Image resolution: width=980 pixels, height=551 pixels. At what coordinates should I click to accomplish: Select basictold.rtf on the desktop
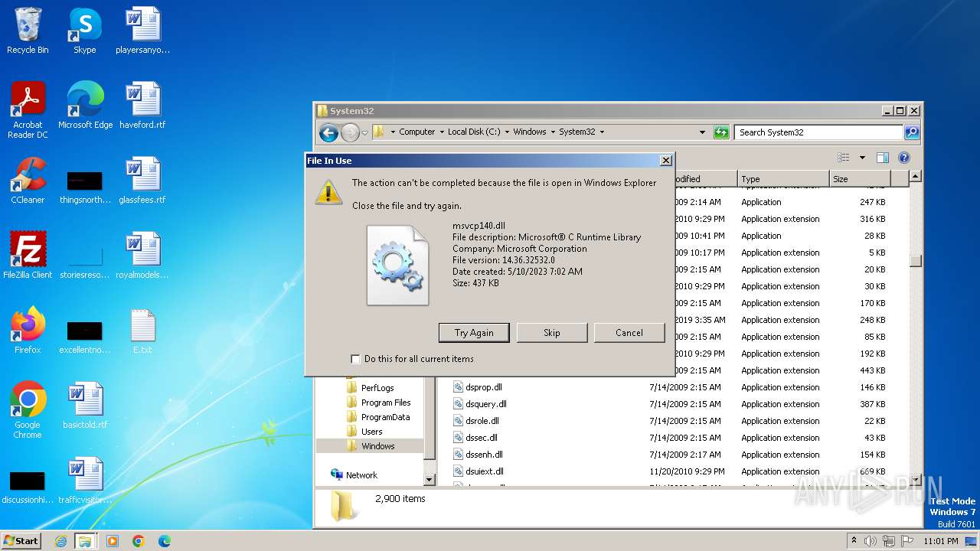click(85, 406)
